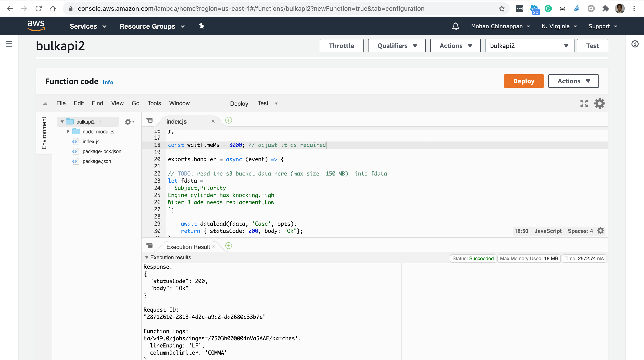644x360 pixels.
Task: Open the N. Virginia region dropdown
Action: point(559,26)
